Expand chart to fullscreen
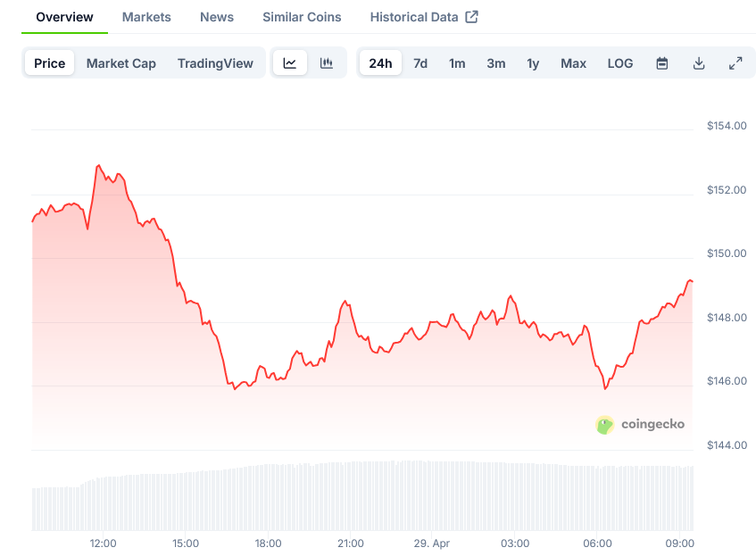The width and height of the screenshot is (756, 556). point(735,63)
